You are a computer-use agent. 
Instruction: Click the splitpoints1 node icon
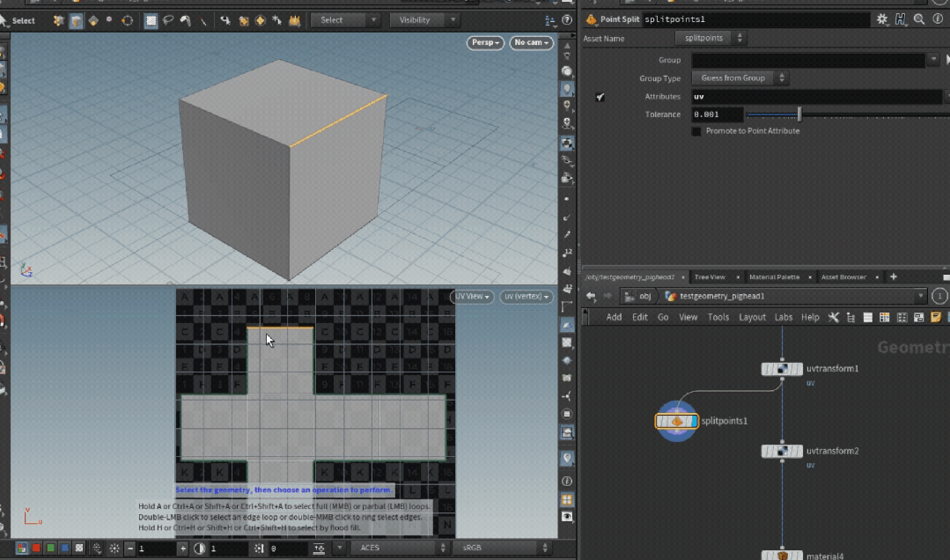677,421
